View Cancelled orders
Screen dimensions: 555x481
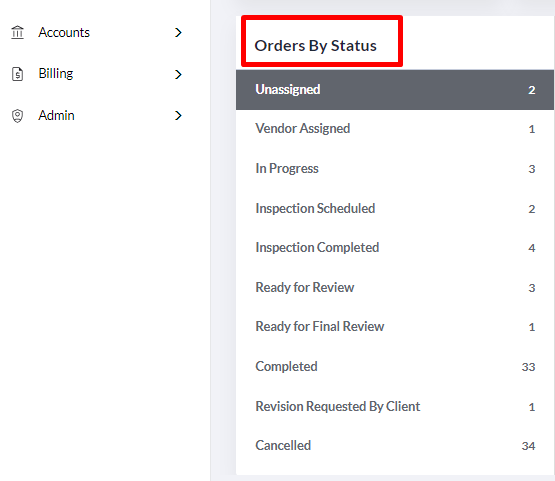tap(395, 446)
